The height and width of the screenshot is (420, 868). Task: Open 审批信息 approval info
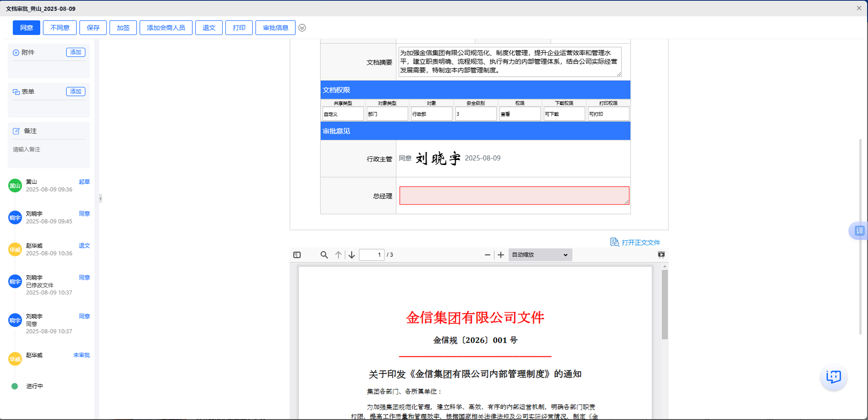coord(275,28)
